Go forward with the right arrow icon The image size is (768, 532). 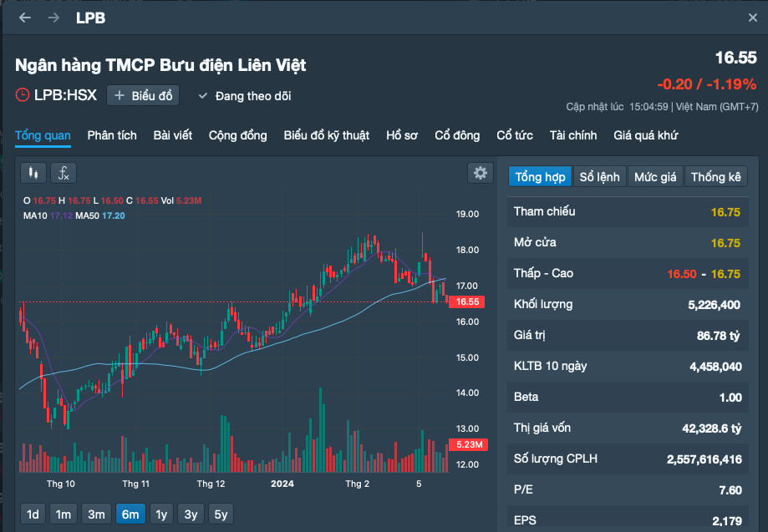pos(53,18)
